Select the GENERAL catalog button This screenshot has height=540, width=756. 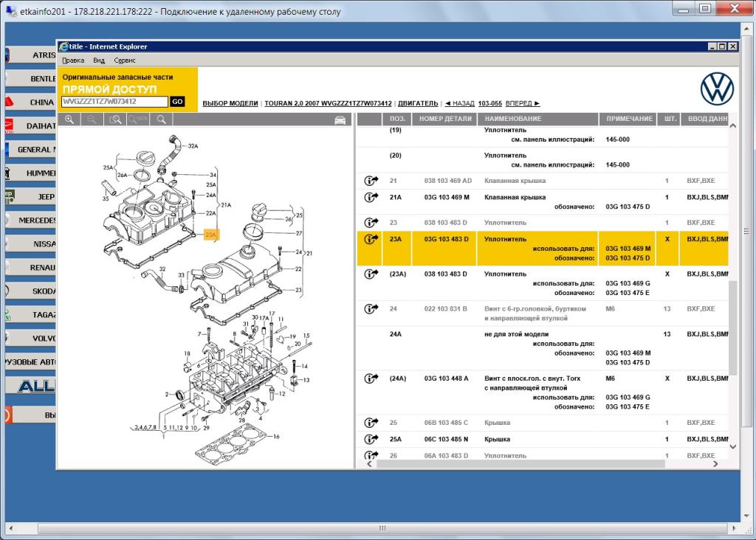tap(30, 149)
